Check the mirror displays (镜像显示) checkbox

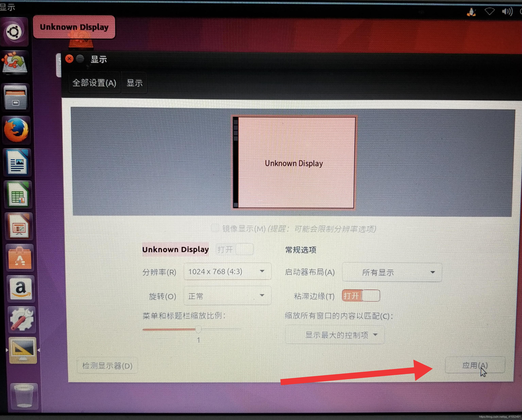point(215,228)
